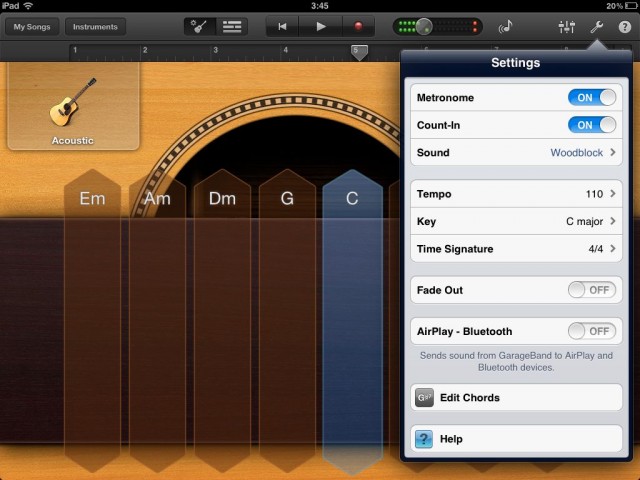Image resolution: width=640 pixels, height=480 pixels.
Task: Turn on AirPlay - Bluetooth switch
Action: click(x=592, y=331)
